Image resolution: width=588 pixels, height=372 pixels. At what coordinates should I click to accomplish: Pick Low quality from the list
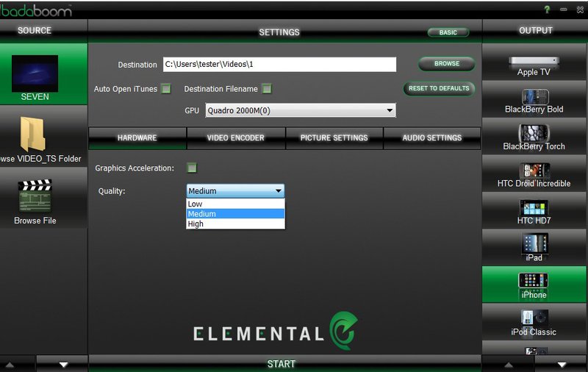pos(235,204)
